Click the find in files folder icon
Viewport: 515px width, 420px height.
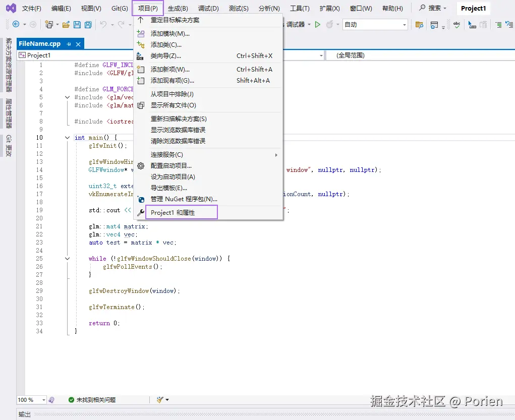419,25
